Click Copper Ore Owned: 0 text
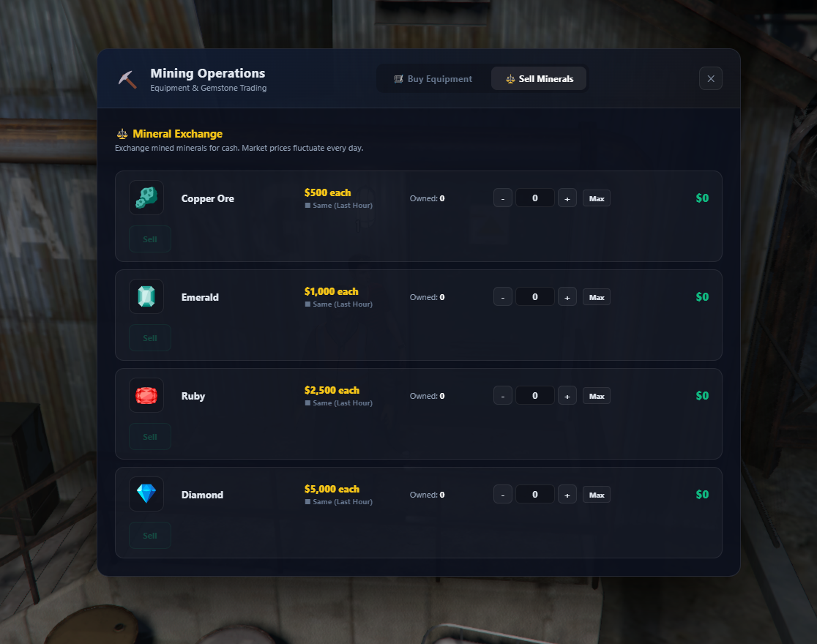The height and width of the screenshot is (644, 817). pyautogui.click(x=428, y=198)
